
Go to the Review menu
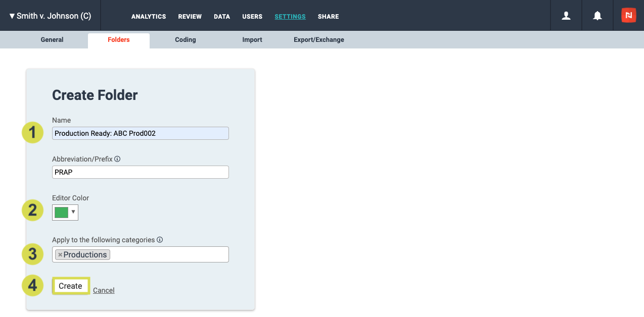[x=190, y=17]
